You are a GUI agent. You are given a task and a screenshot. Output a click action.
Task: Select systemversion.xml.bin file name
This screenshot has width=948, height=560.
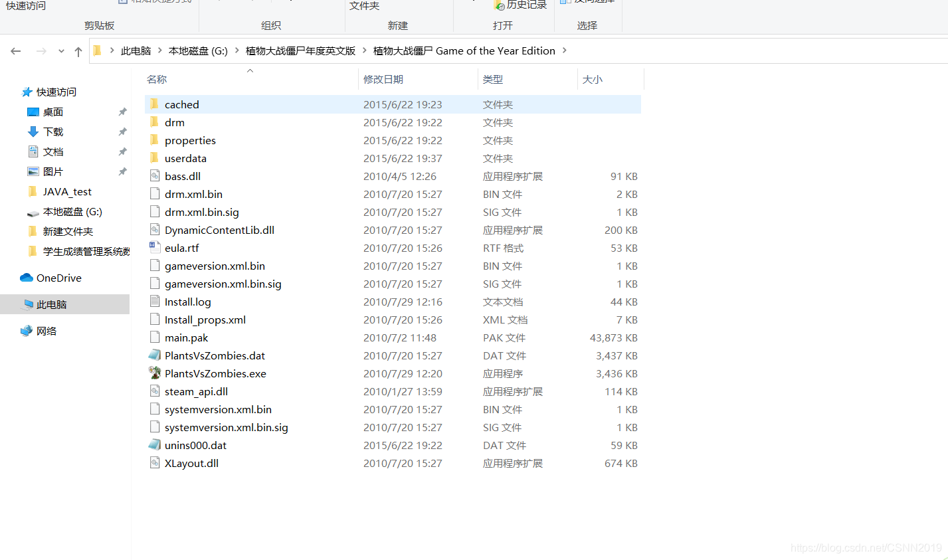coord(218,409)
